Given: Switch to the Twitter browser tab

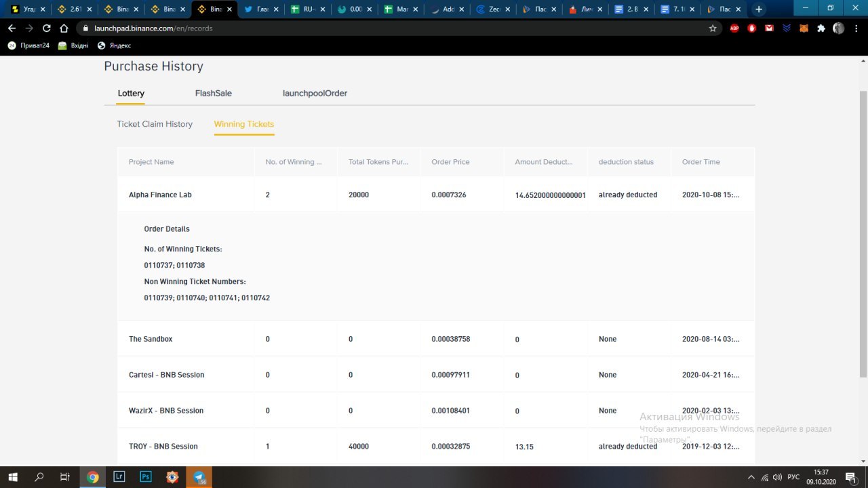Looking at the screenshot, I should pos(258,9).
